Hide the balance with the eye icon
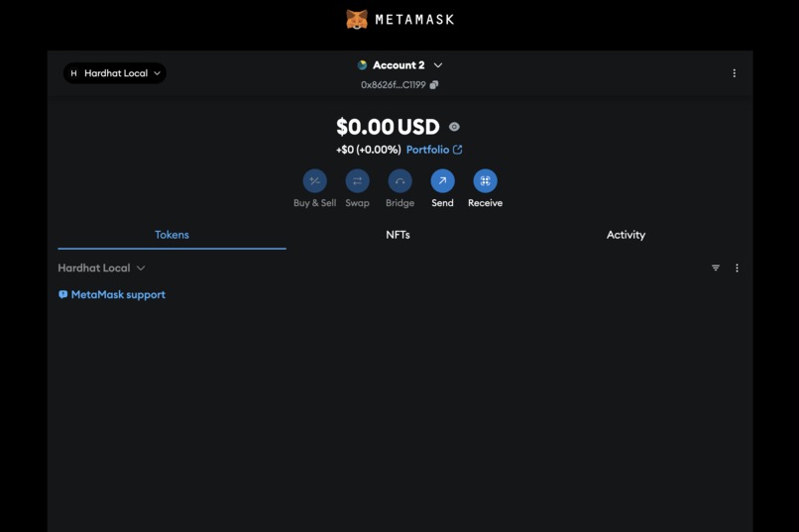This screenshot has width=799, height=532. pyautogui.click(x=454, y=127)
